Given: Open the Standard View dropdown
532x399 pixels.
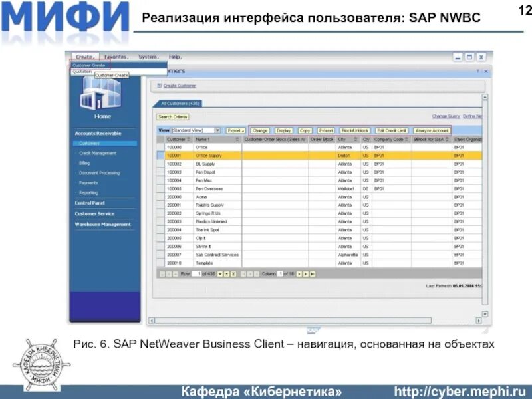Looking at the screenshot, I should click(x=218, y=130).
